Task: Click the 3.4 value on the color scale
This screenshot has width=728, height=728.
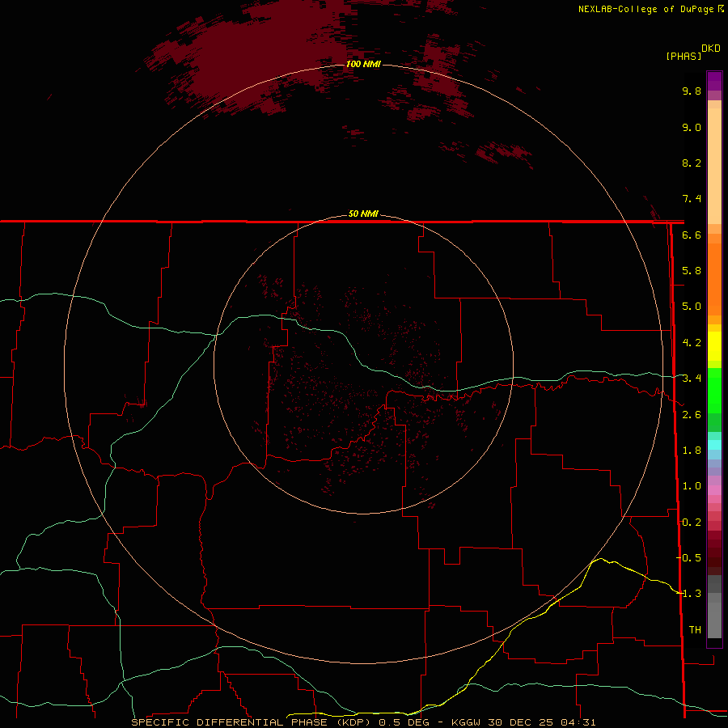Action: [x=692, y=379]
